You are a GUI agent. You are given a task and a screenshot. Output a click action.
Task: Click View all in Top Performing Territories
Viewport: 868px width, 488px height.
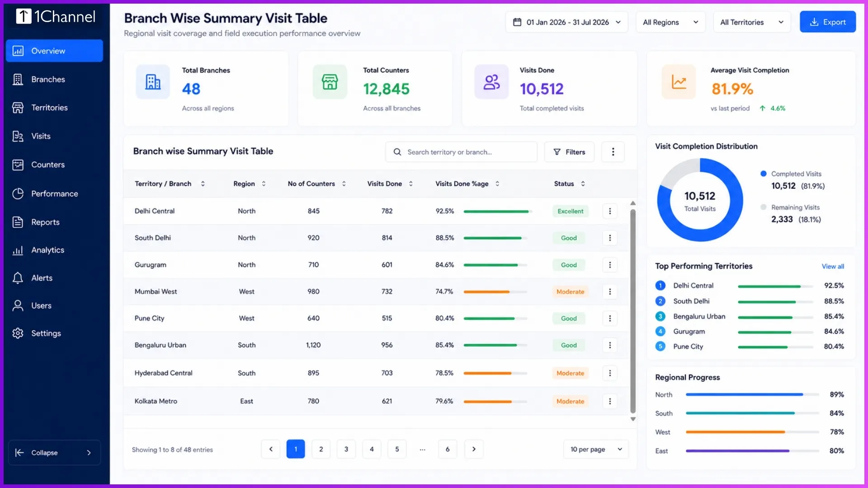(x=833, y=267)
